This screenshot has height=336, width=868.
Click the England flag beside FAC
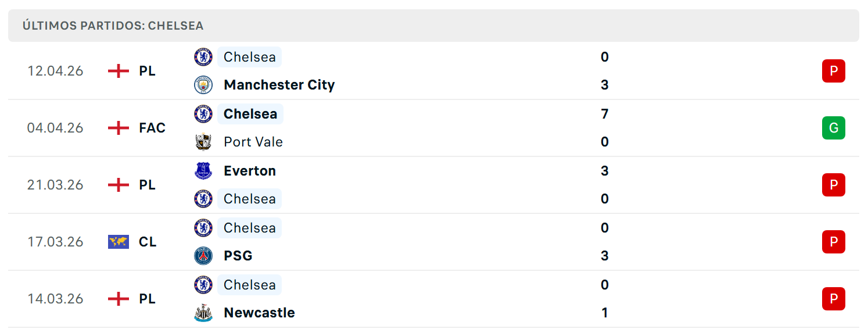(119, 128)
